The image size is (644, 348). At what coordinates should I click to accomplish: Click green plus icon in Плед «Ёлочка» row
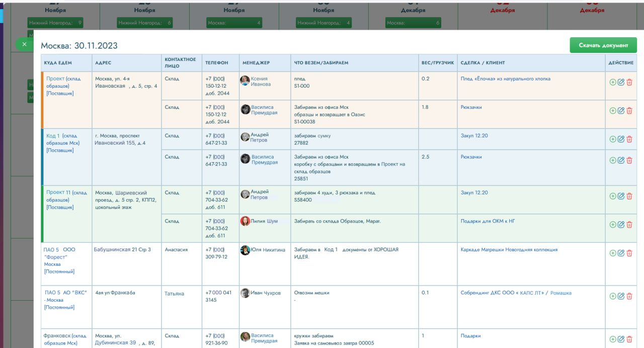612,82
